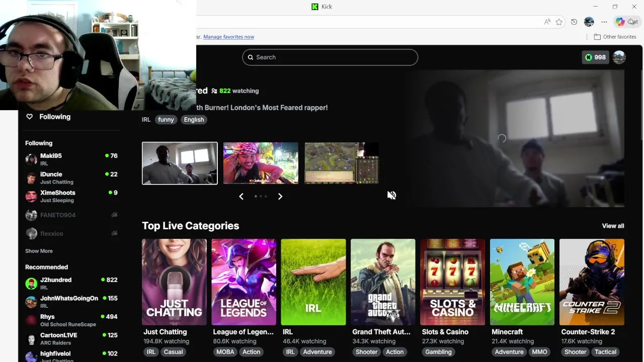Image resolution: width=644 pixels, height=362 pixels.
Task: Select the Gambling tag under Slots & Casino
Action: pyautogui.click(x=438, y=352)
